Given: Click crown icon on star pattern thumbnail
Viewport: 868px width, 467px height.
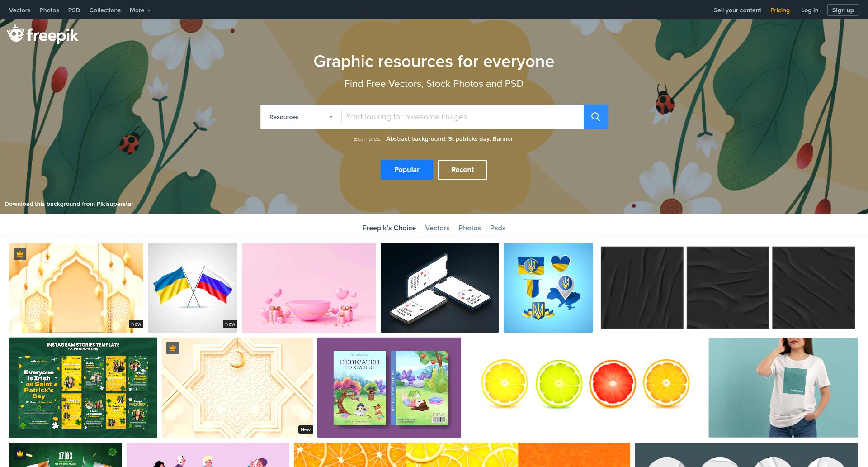Looking at the screenshot, I should pyautogui.click(x=173, y=348).
